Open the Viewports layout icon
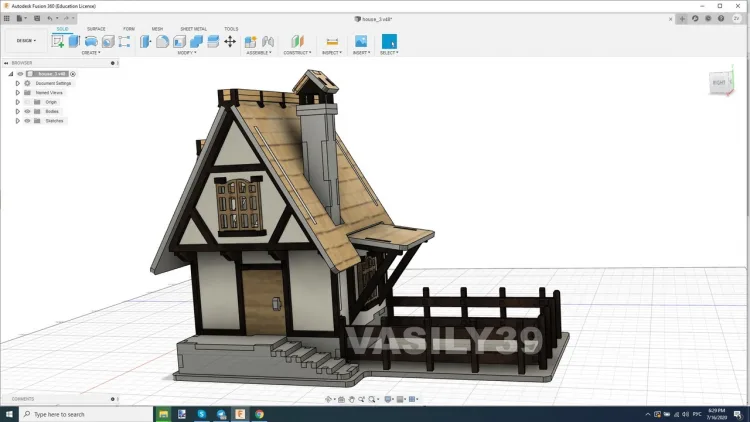The width and height of the screenshot is (750, 422). click(x=413, y=399)
